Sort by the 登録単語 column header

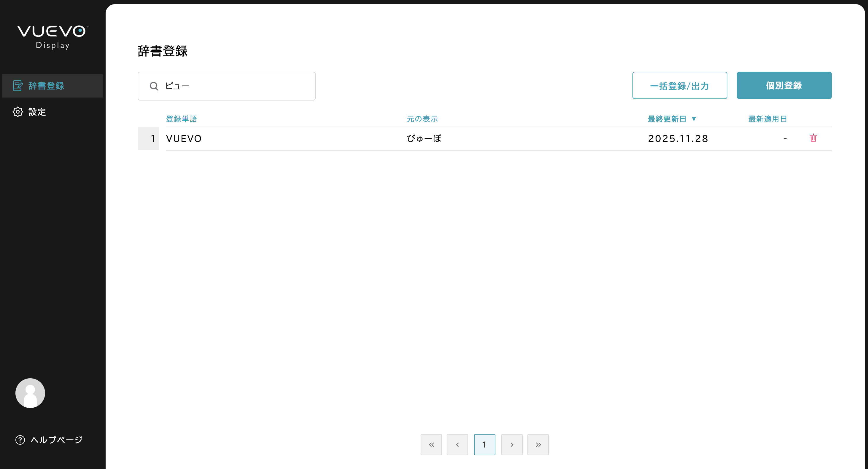click(181, 119)
